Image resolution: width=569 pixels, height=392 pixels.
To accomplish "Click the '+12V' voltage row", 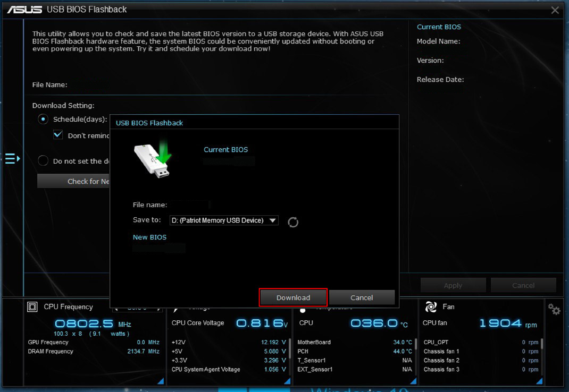I will click(x=229, y=342).
